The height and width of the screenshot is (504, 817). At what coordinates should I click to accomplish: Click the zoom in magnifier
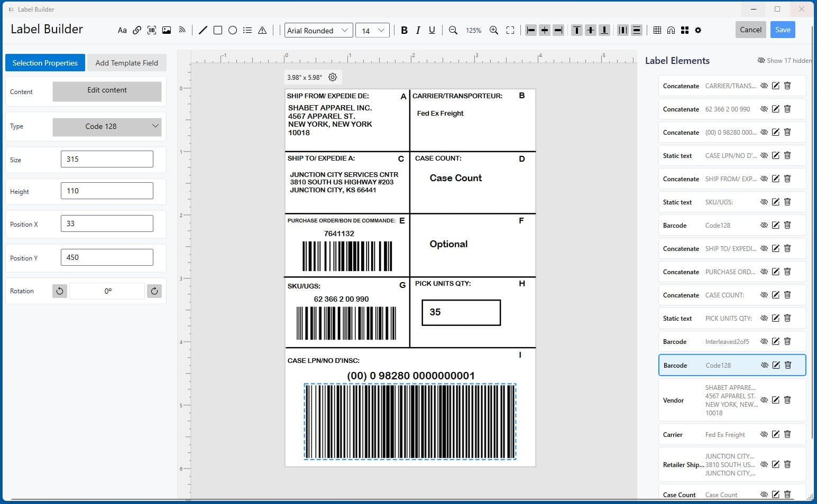coord(494,30)
